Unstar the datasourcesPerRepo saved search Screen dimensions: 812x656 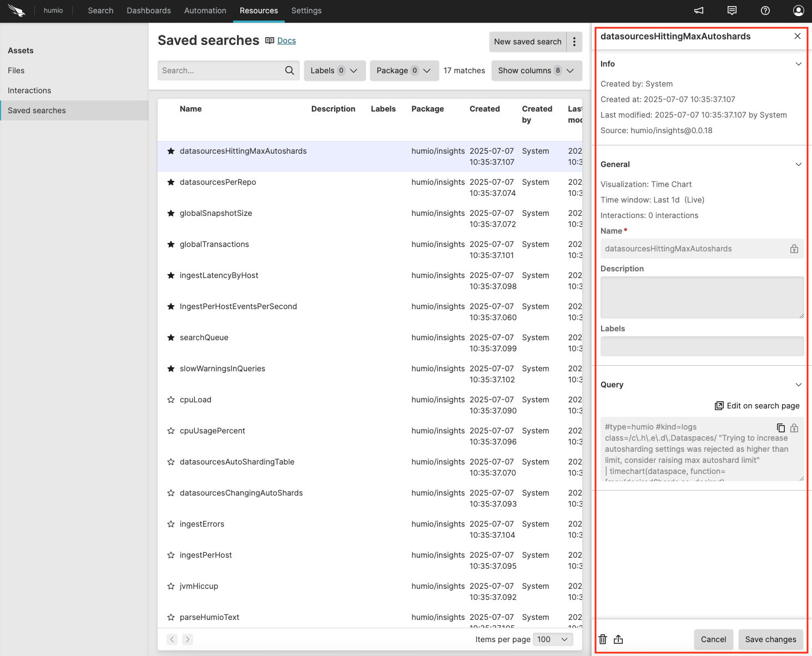point(171,183)
